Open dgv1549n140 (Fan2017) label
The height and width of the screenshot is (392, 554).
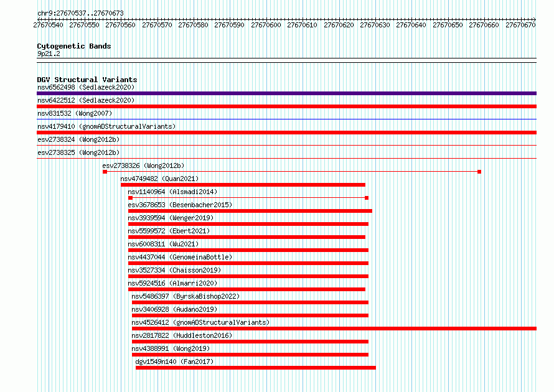(174, 362)
